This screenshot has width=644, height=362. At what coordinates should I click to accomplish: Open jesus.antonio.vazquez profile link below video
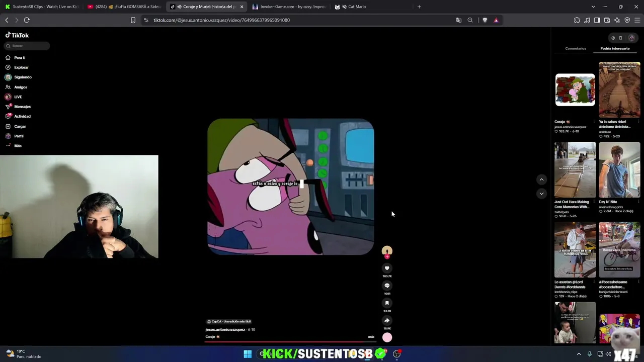pos(225,330)
